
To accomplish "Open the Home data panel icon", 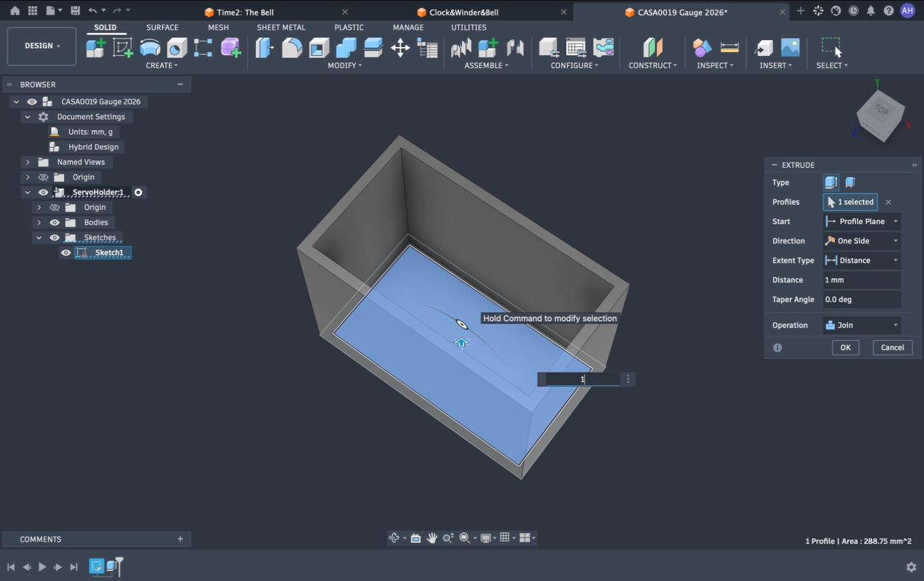I will coord(15,11).
